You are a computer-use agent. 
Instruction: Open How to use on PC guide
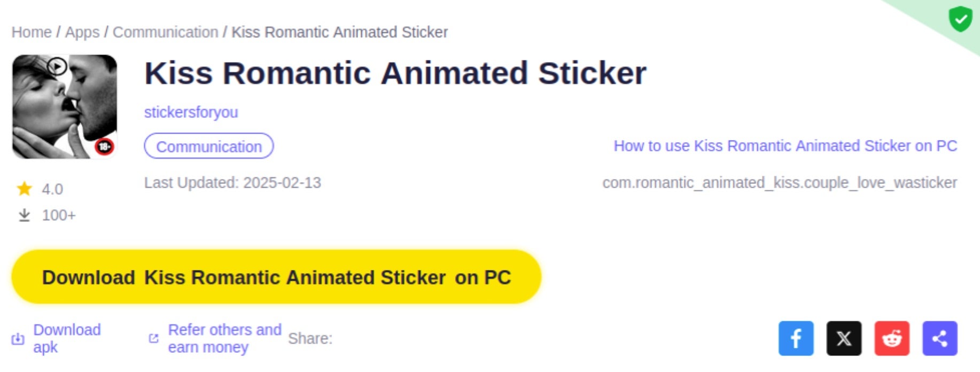click(785, 146)
